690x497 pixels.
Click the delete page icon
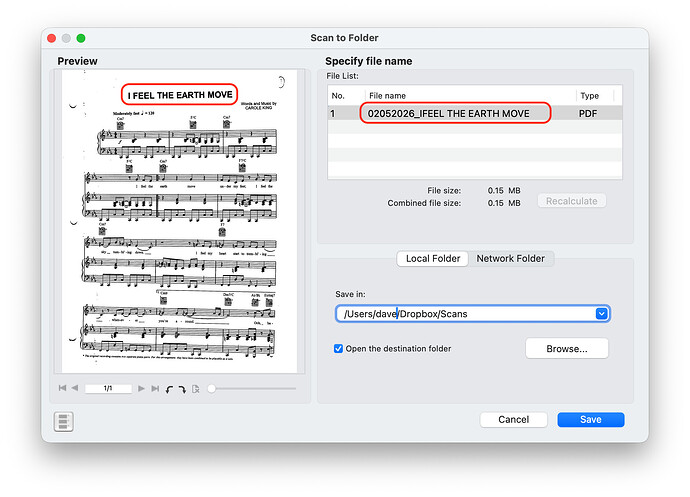point(196,388)
